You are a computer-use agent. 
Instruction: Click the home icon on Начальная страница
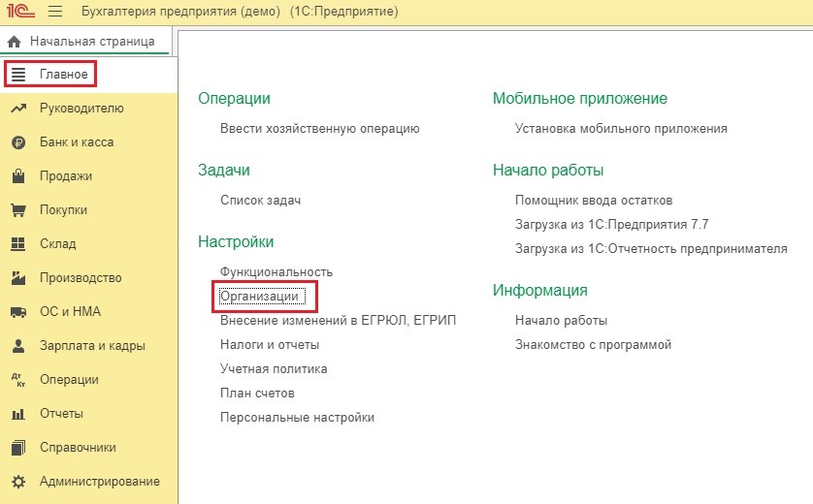click(15, 43)
